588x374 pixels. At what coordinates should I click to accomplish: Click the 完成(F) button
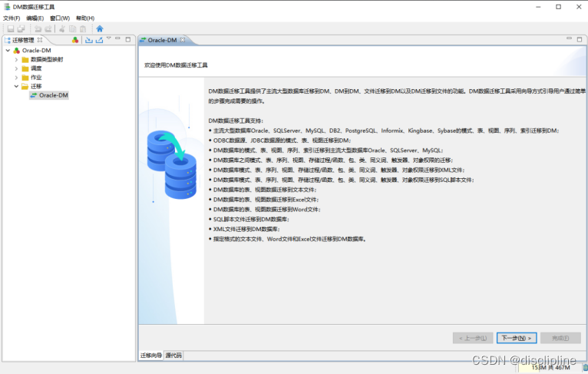pos(560,338)
